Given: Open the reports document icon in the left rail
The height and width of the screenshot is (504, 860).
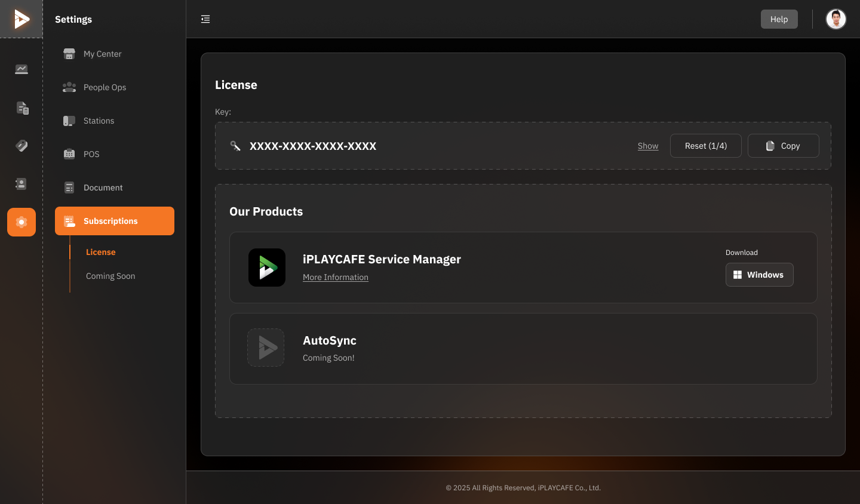Looking at the screenshot, I should point(22,108).
